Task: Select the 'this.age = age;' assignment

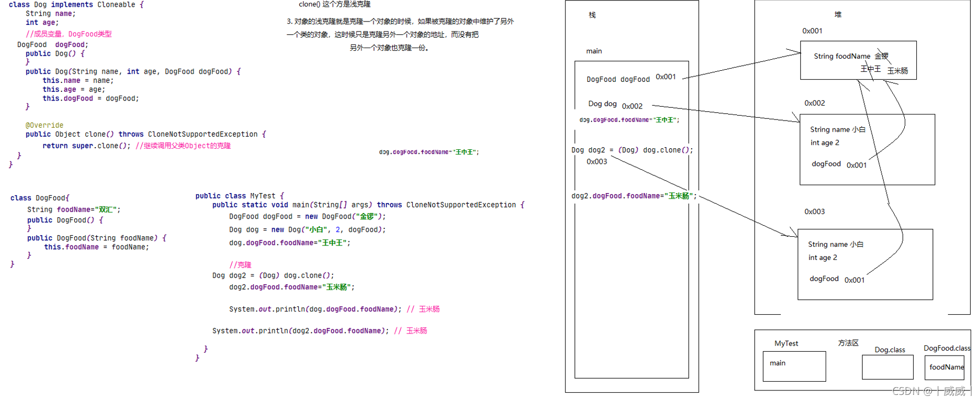Action: [x=74, y=89]
